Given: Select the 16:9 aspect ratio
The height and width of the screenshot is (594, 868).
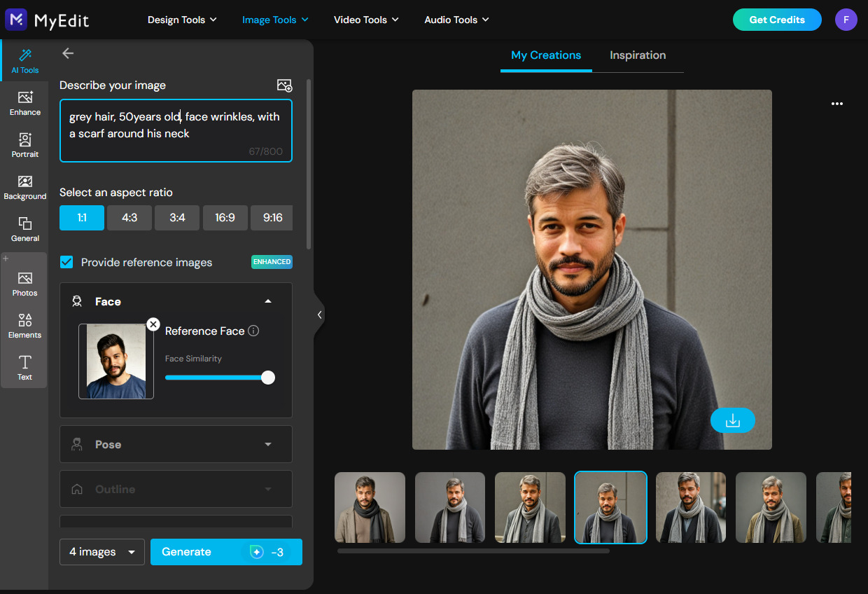Looking at the screenshot, I should coord(225,218).
